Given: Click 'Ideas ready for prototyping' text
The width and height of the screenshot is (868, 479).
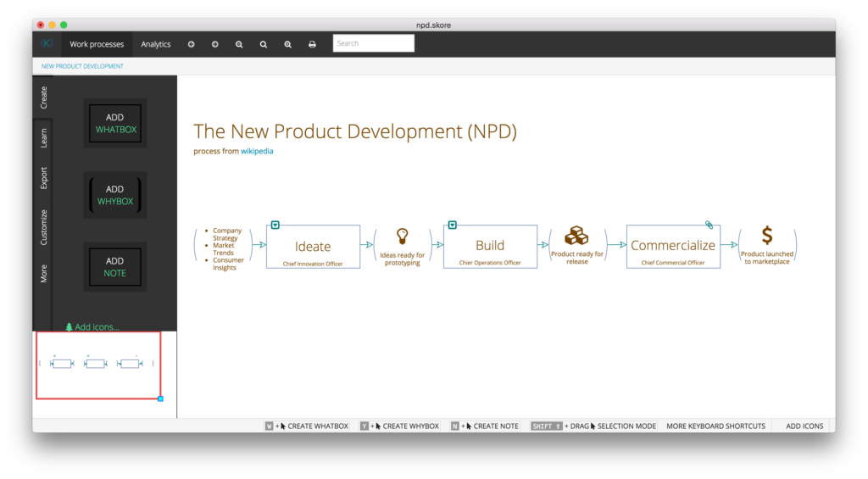Looking at the screenshot, I should [x=403, y=259].
